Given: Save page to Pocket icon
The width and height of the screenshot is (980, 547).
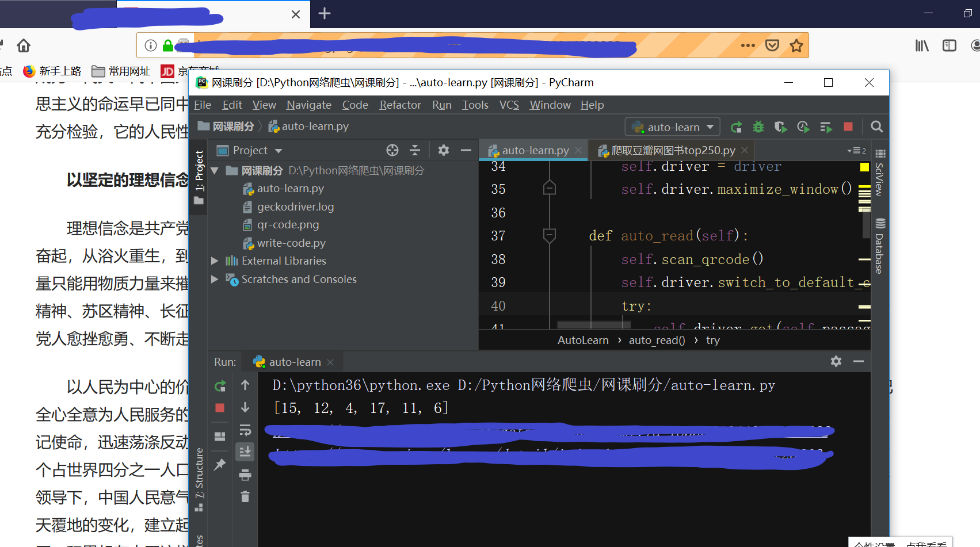Looking at the screenshot, I should tap(772, 45).
